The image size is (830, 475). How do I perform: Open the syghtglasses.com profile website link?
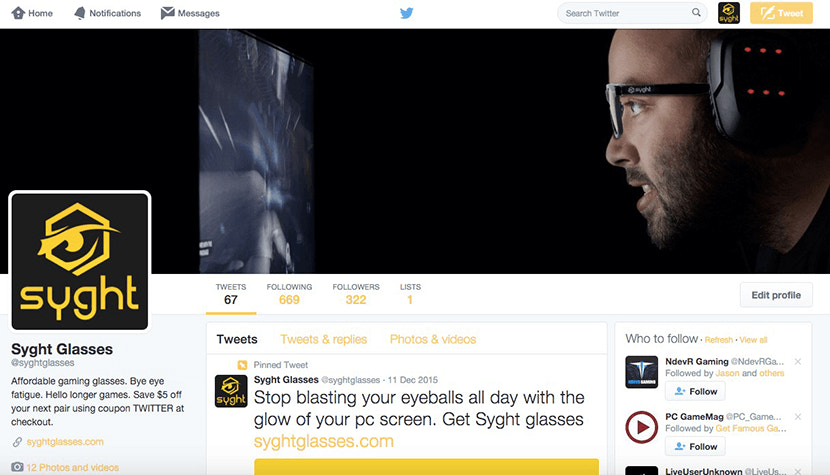(65, 442)
